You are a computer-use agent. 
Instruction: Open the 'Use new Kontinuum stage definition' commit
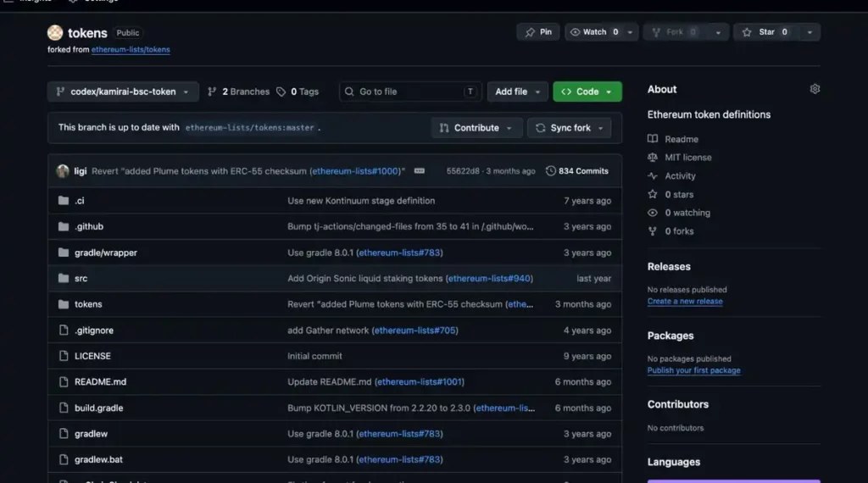(361, 201)
